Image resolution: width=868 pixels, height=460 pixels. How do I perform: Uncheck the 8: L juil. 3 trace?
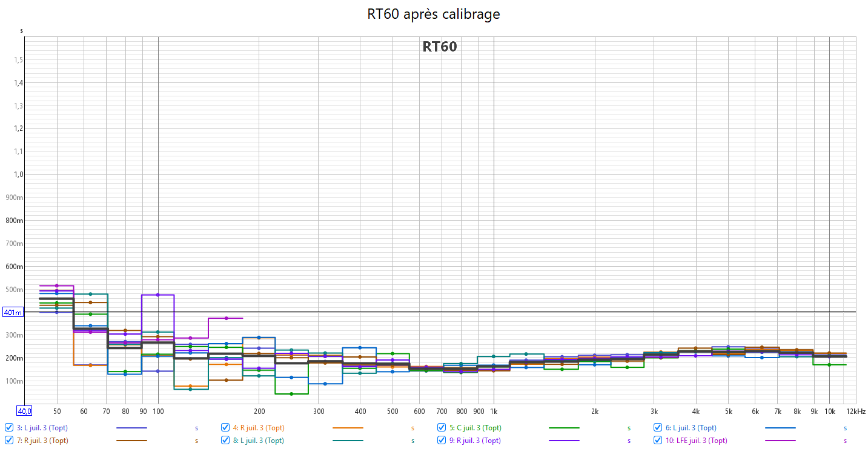tap(225, 440)
